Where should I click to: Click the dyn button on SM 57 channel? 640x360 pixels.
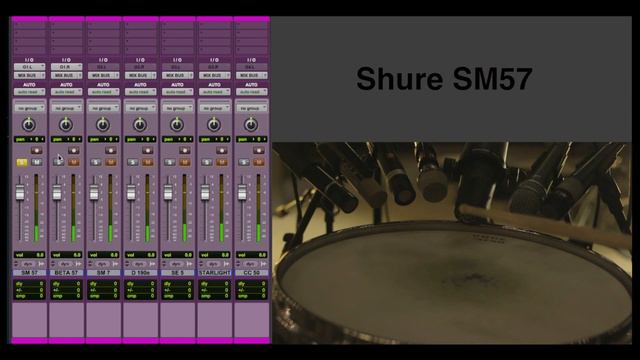coord(29,264)
